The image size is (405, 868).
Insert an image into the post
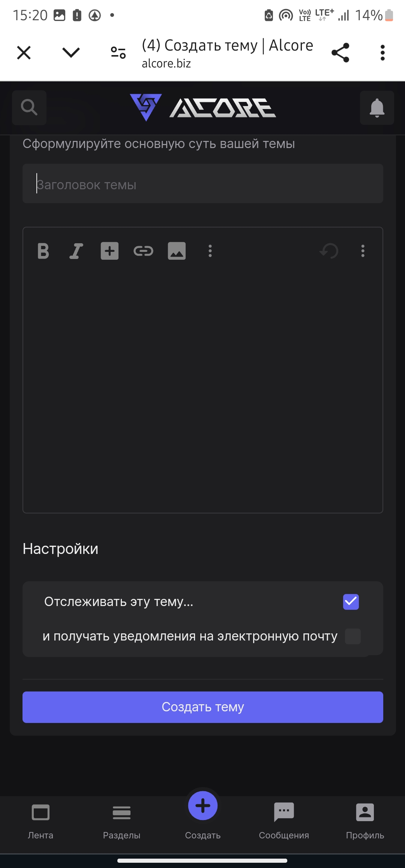(x=177, y=251)
